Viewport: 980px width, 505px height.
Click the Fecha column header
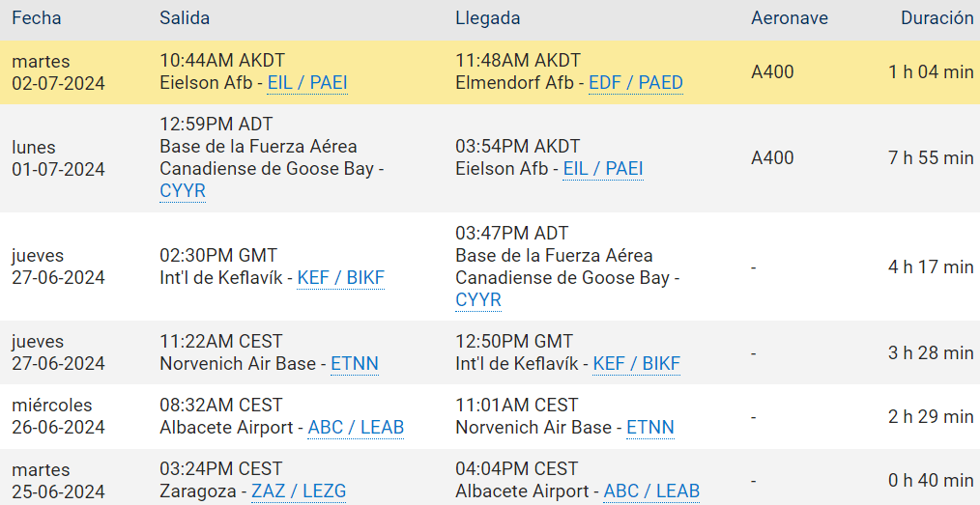coord(37,18)
